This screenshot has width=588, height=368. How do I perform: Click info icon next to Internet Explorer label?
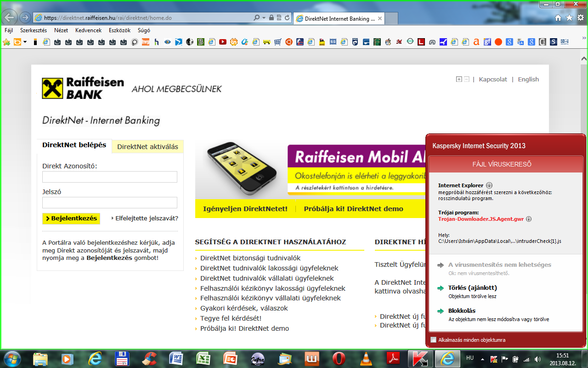click(489, 185)
